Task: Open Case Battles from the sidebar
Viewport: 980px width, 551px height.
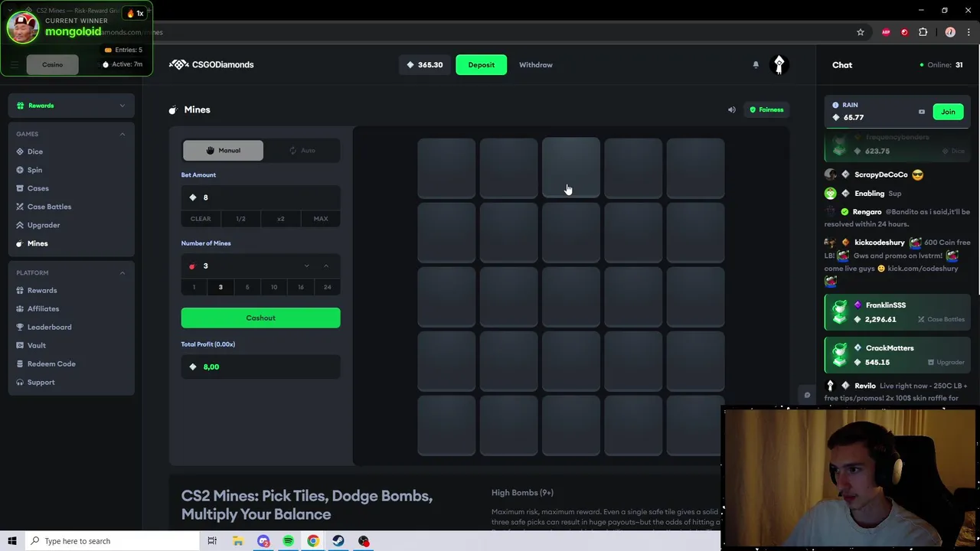Action: pyautogui.click(x=49, y=207)
